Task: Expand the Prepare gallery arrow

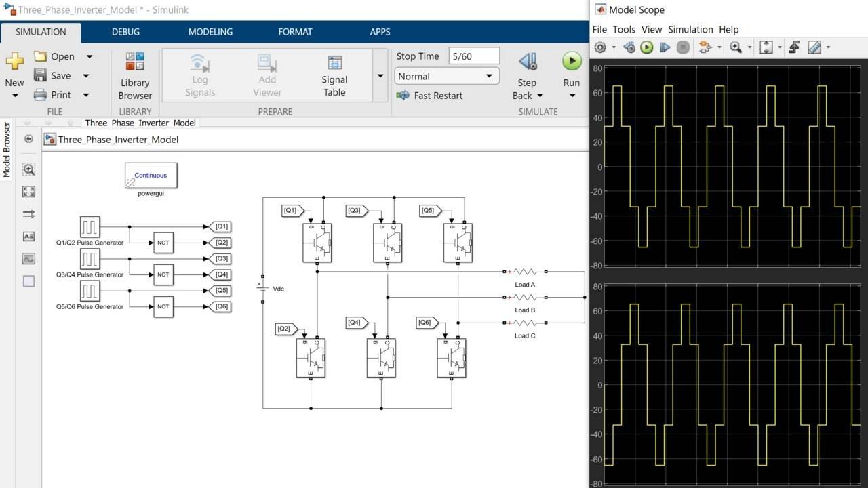Action: pos(380,76)
